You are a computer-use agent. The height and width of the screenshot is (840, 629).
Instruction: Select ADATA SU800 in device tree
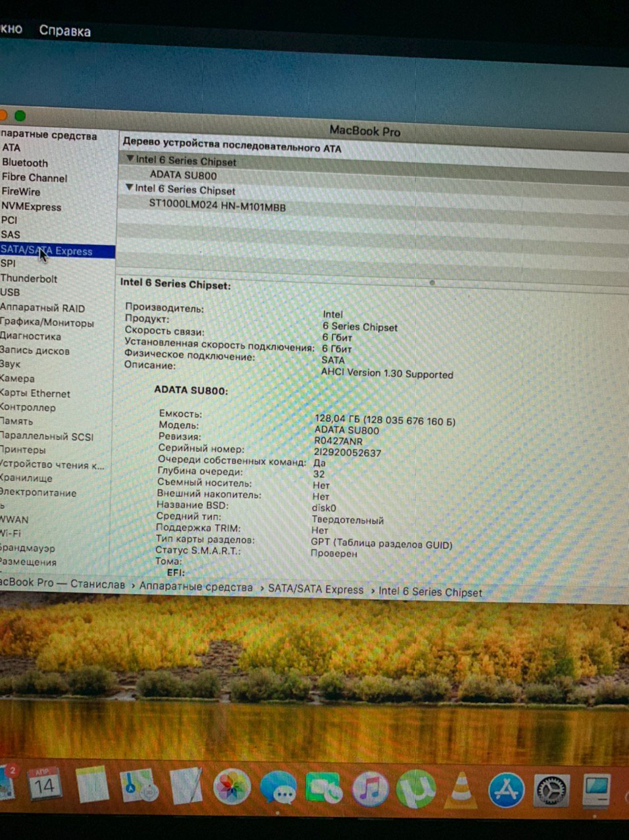click(x=183, y=175)
